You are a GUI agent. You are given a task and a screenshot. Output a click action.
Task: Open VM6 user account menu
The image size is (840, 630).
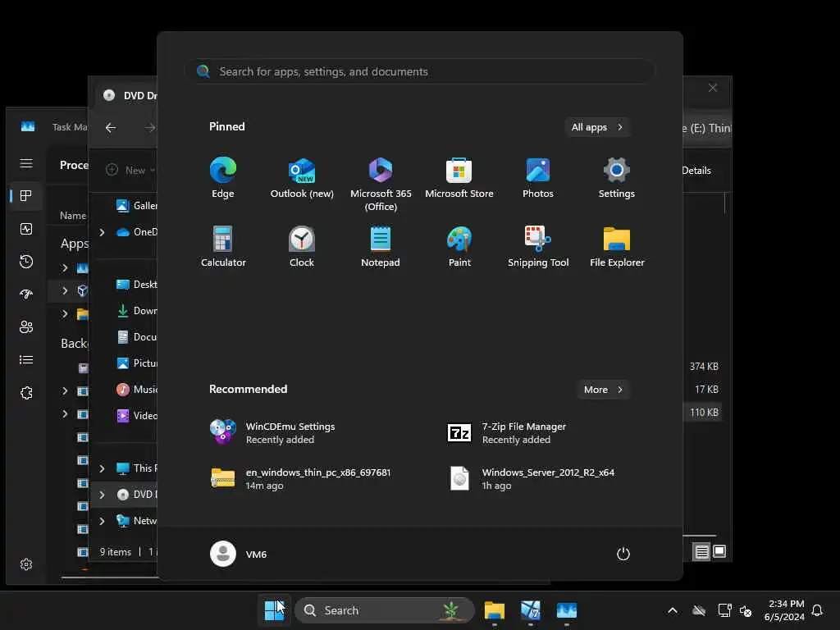(239, 554)
